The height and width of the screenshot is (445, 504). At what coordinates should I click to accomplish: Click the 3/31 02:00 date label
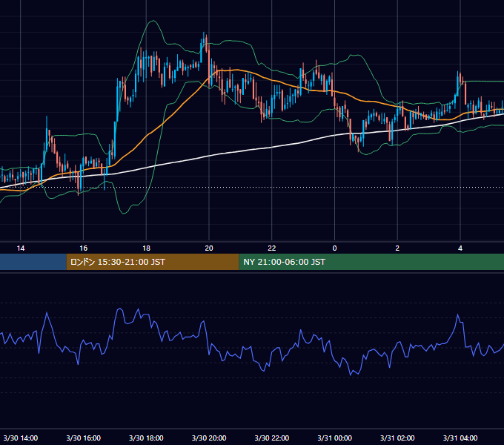[397, 438]
